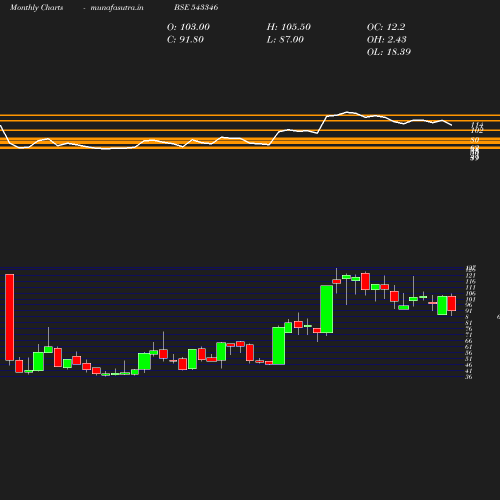Click the '41' price axis label
The width and height of the screenshot is (500, 500).
(469, 371)
